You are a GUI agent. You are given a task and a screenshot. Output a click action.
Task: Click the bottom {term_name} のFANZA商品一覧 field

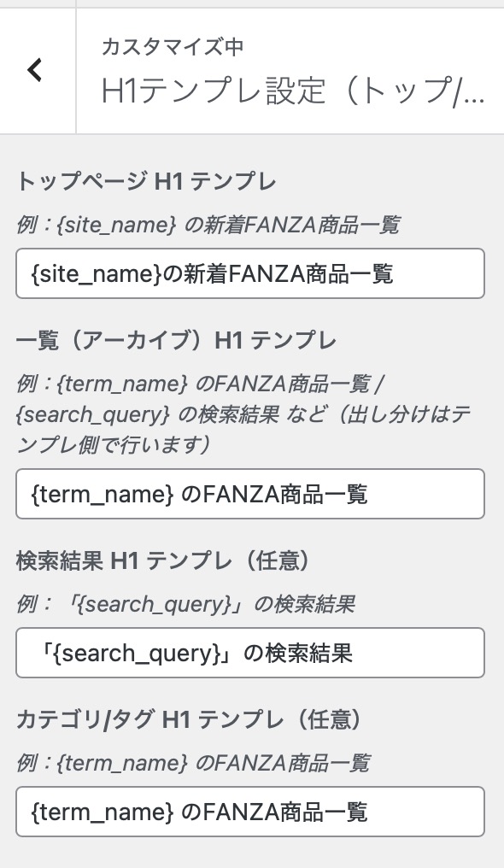[x=250, y=812]
